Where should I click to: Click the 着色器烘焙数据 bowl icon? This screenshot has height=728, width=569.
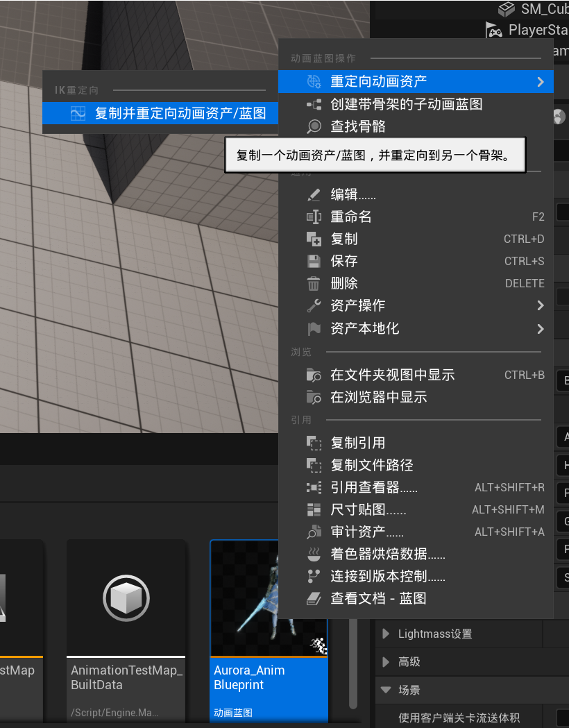(314, 554)
